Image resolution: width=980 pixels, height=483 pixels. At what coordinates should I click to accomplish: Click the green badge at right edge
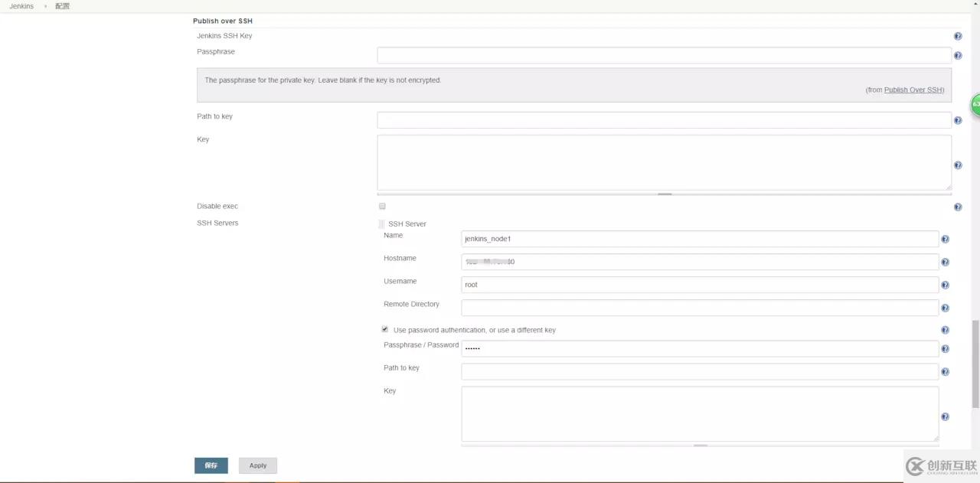tap(975, 105)
